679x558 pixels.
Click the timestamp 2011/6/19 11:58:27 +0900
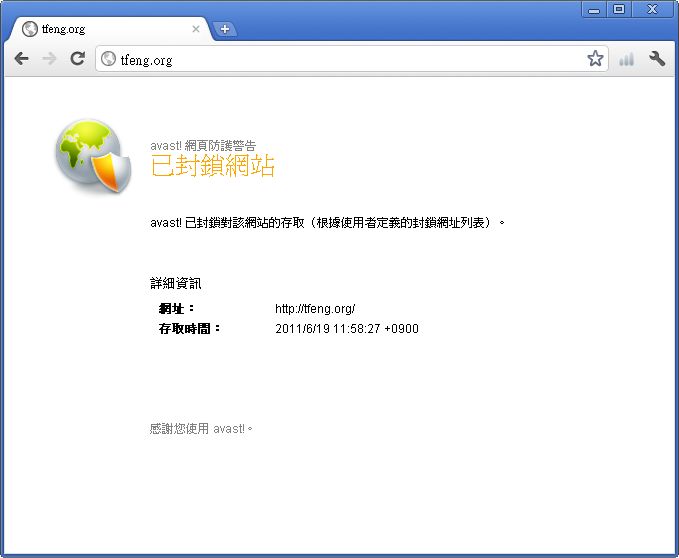click(347, 329)
